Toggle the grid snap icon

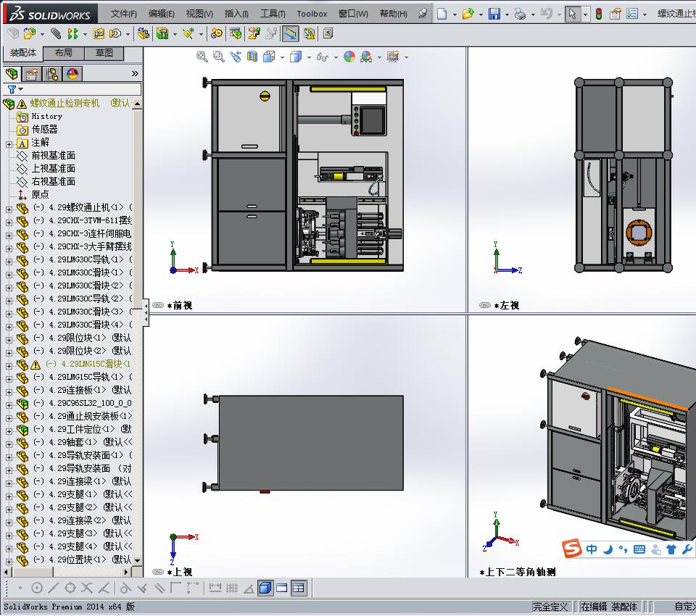pos(232,588)
